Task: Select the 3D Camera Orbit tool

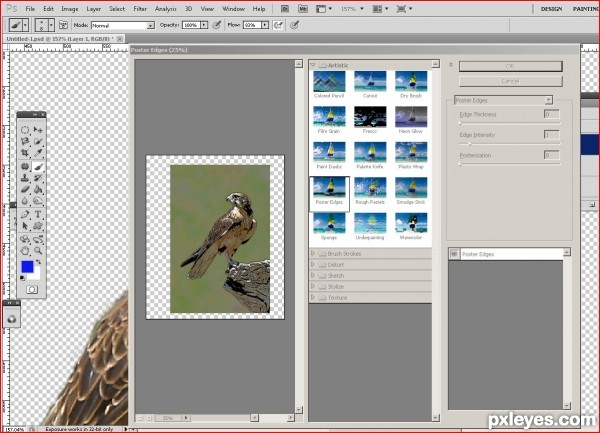Action: 38,239
